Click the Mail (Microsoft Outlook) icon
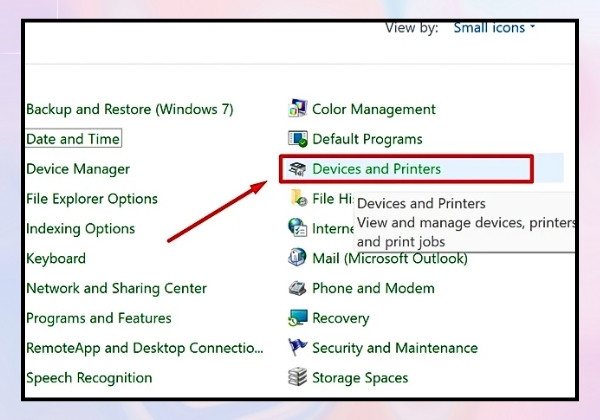This screenshot has width=600, height=420. (297, 257)
